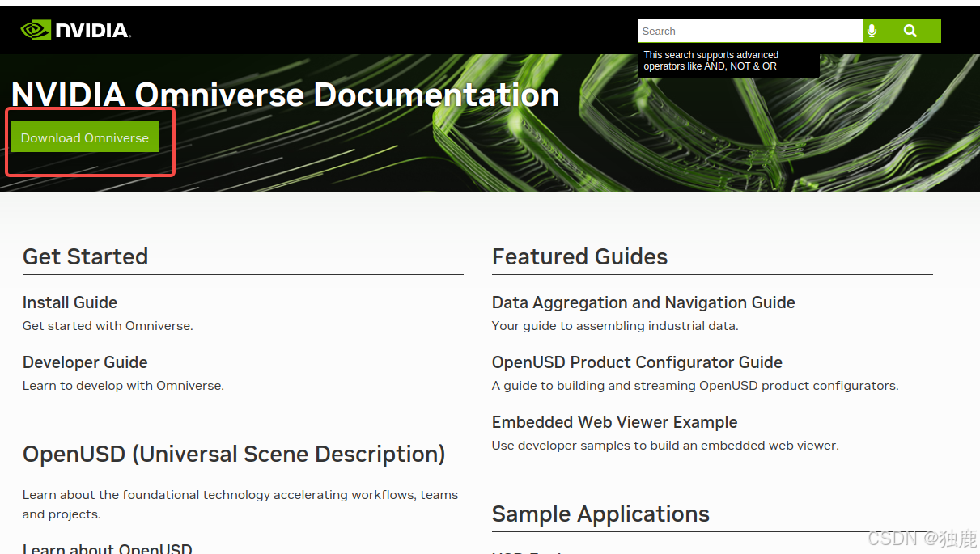Click text 'Learn to develop with Omniverse.'
The width and height of the screenshot is (980, 554).
coord(123,386)
